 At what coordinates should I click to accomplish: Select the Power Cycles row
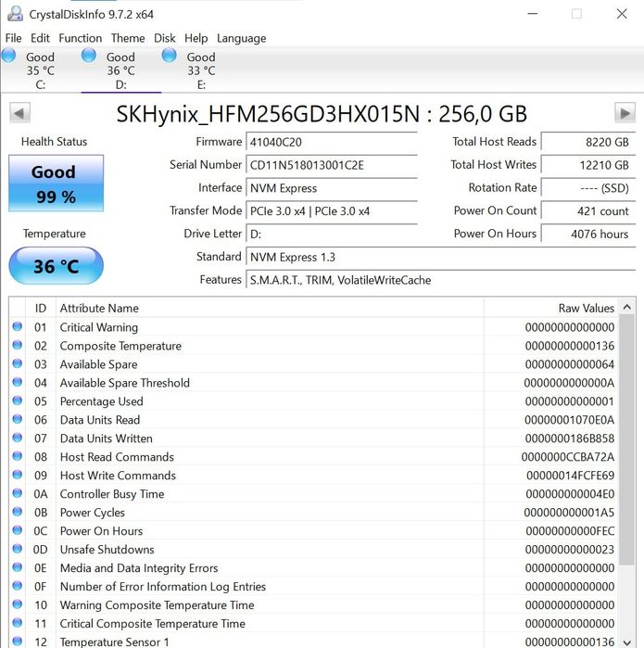[x=313, y=513]
